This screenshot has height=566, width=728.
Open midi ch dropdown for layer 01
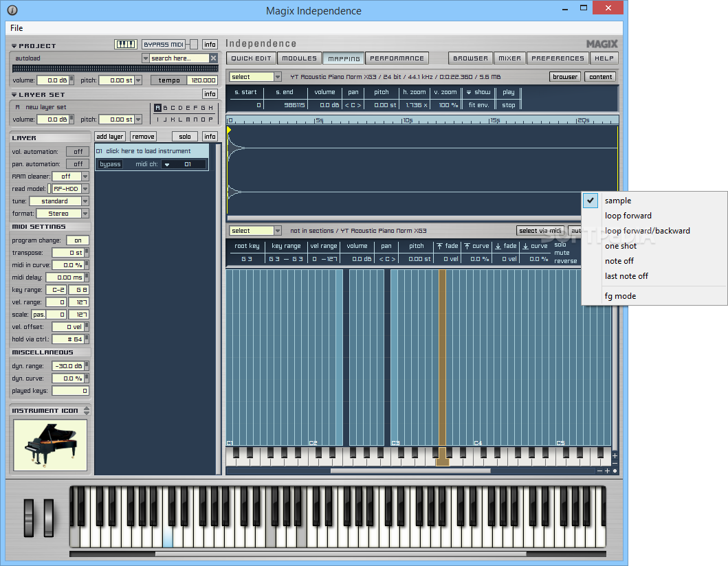[167, 164]
